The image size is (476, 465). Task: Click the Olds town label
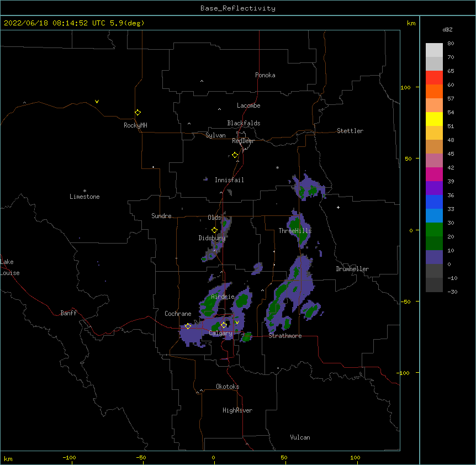(x=214, y=218)
